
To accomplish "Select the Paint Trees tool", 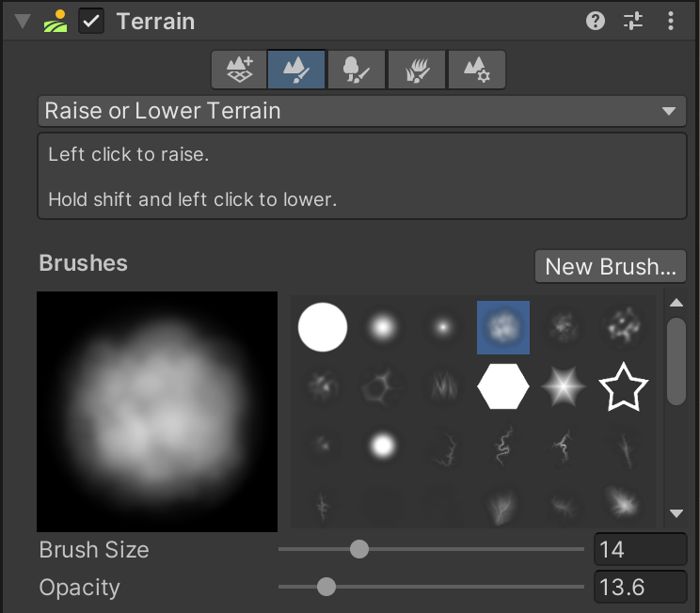I will 358,70.
